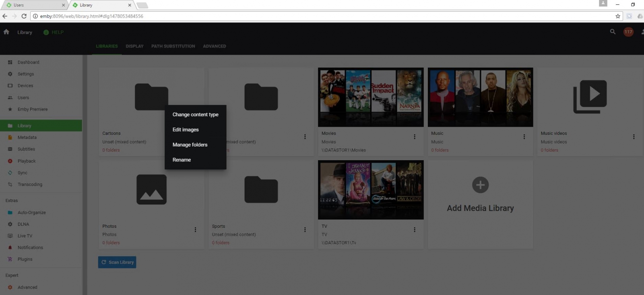Switch to the Path Substitution tab
The width and height of the screenshot is (644, 295).
click(x=173, y=46)
